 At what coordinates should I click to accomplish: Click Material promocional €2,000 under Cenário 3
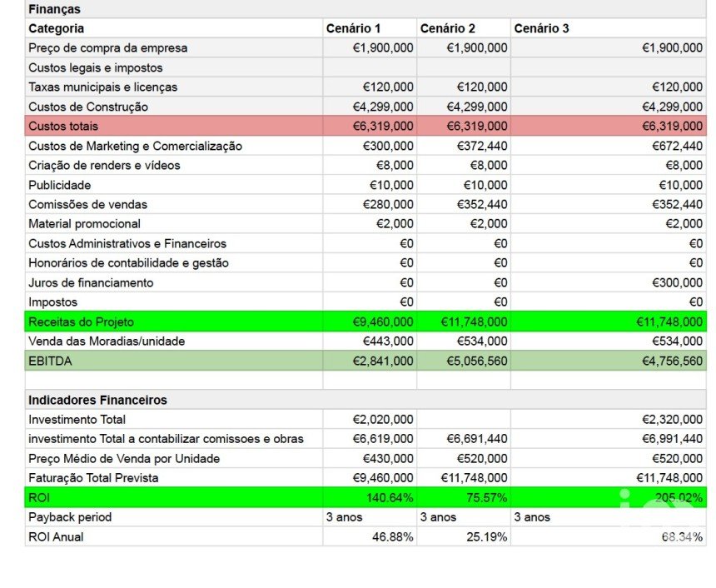point(684,223)
